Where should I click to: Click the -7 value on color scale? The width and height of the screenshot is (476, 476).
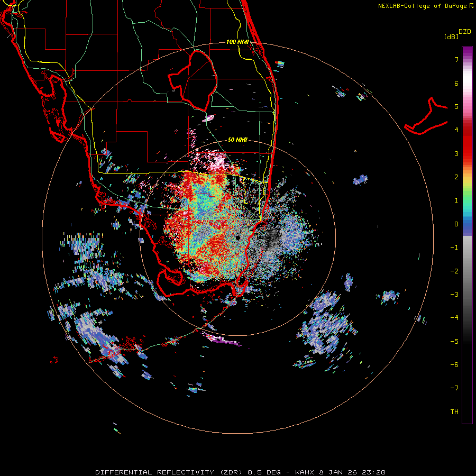[x=454, y=388]
